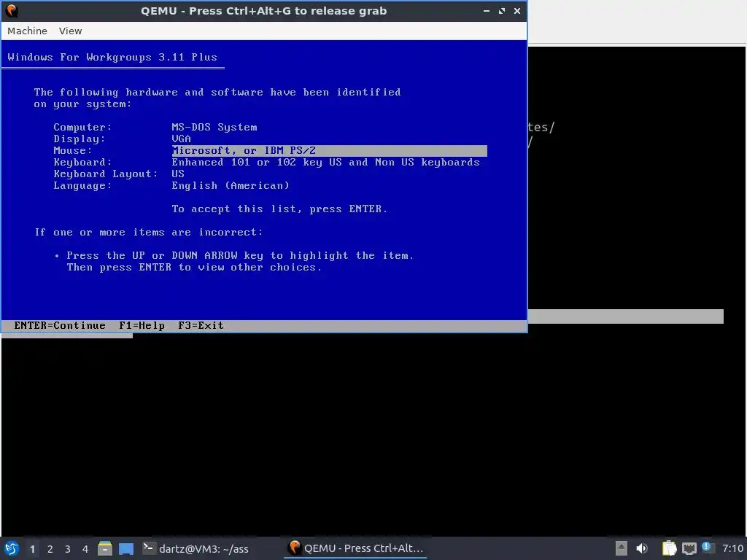
Task: Click the QEMU logo icon in title bar
Action: pos(12,10)
